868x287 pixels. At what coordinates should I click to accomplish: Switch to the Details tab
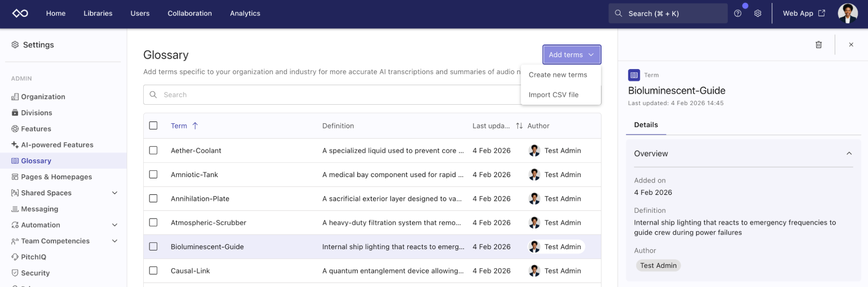point(646,125)
